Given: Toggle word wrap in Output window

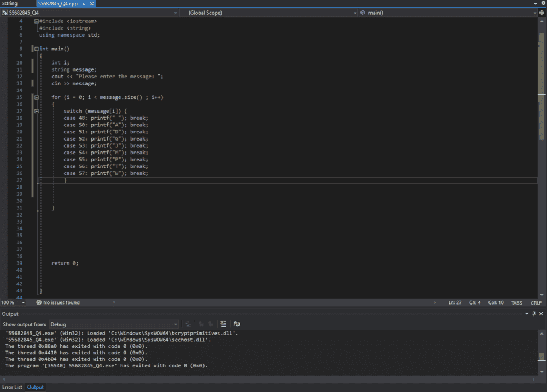Looking at the screenshot, I should pos(236,324).
